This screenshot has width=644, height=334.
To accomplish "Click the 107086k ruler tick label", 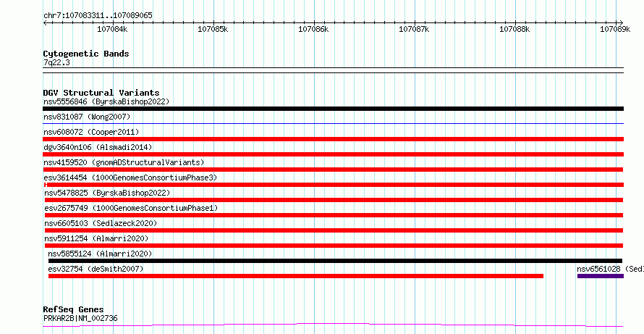I will (x=313, y=29).
